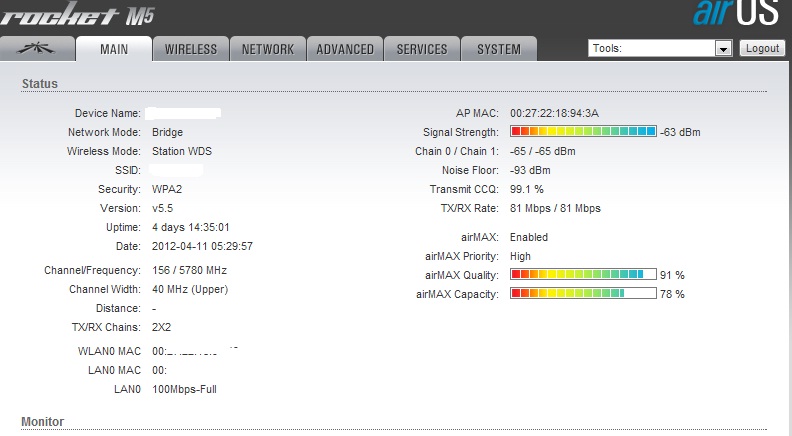792x436 pixels.
Task: Switch to the MAIN tab
Action: pos(114,49)
